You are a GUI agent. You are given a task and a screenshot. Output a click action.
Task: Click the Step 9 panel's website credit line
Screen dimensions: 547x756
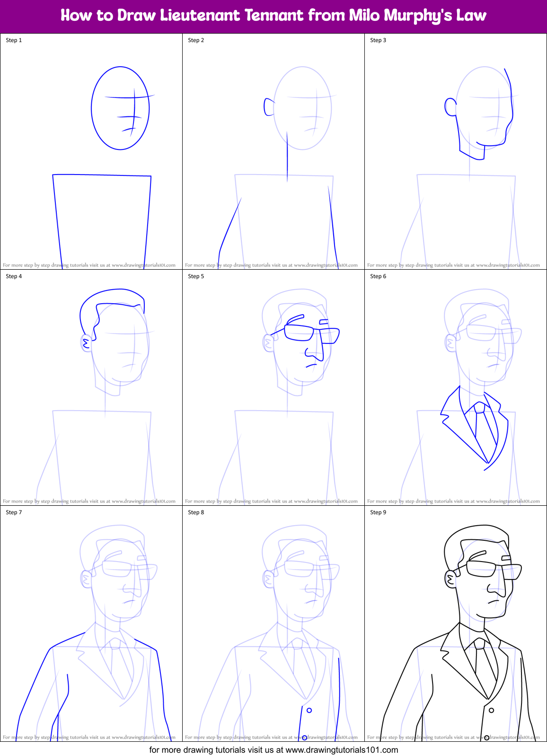point(454,737)
